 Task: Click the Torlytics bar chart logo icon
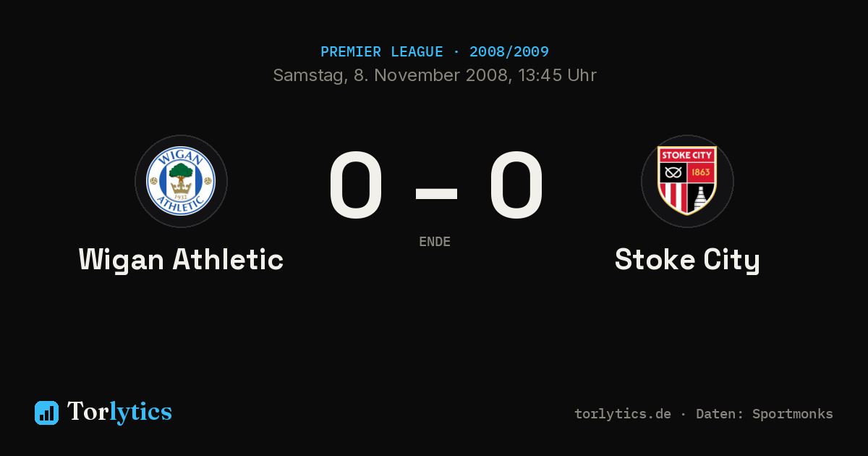[46, 413]
